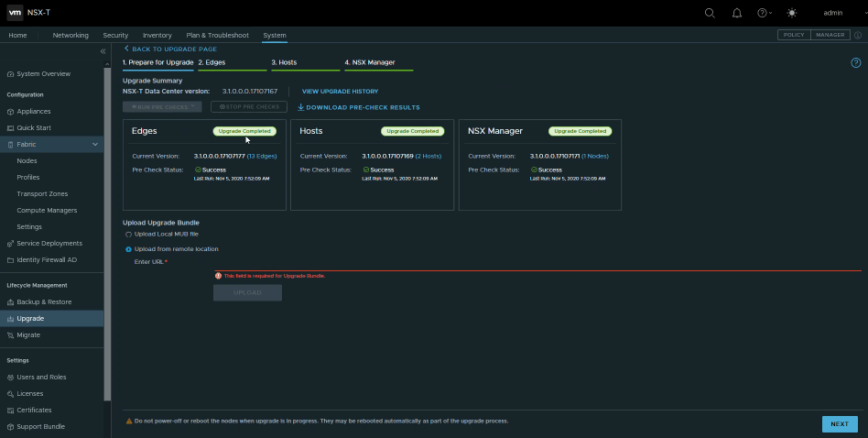Collapse the Fabric section chevron
Screen dimensions: 868x438
[x=94, y=145]
